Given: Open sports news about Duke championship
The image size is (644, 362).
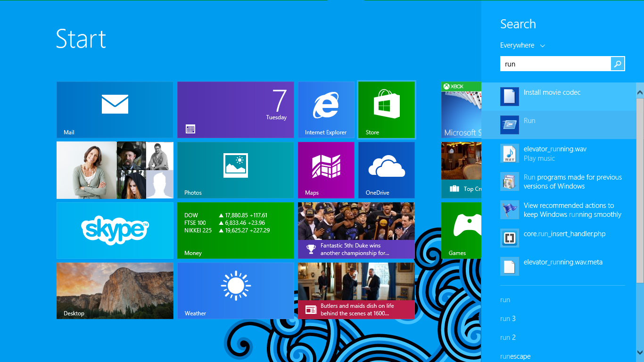Looking at the screenshot, I should pyautogui.click(x=356, y=230).
